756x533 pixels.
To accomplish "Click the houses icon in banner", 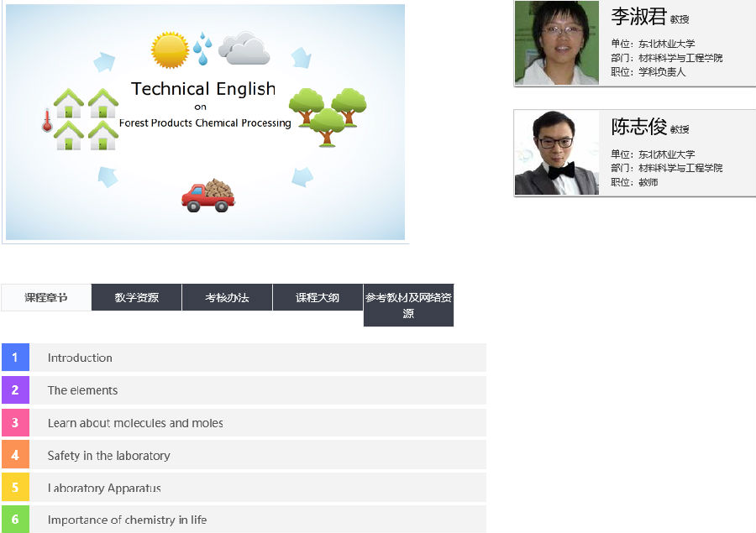I will [86, 119].
